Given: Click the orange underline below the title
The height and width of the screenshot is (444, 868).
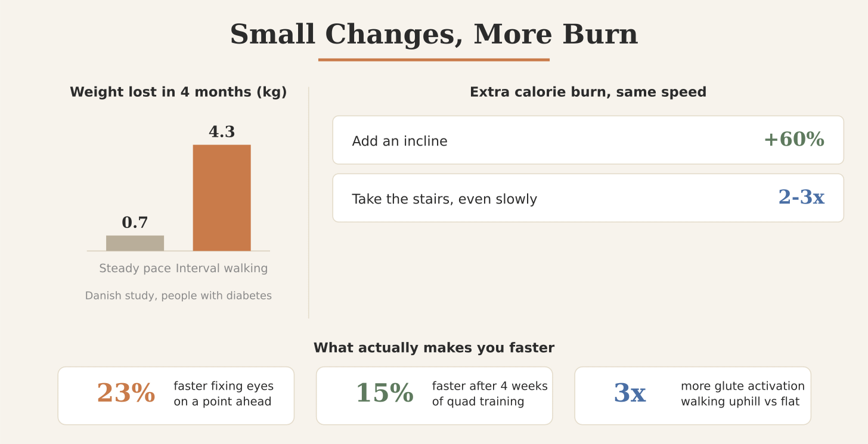Looking at the screenshot, I should click(x=434, y=60).
